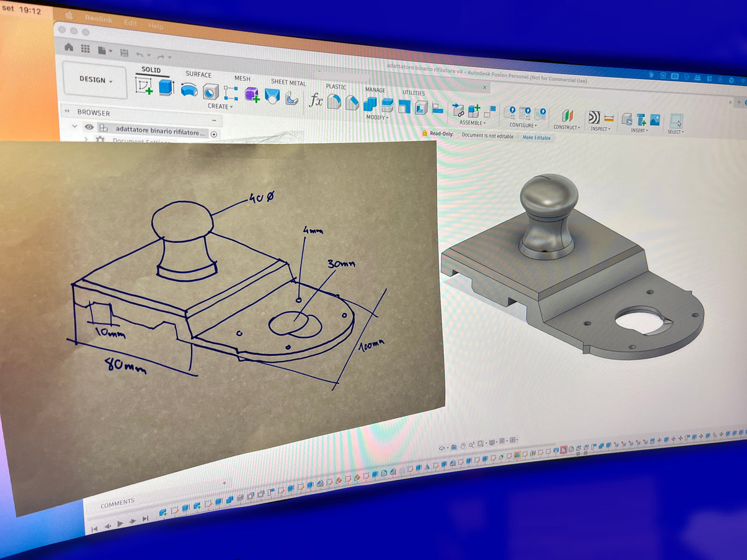Switch to the SURFACE tab
747x560 pixels.
coord(198,75)
